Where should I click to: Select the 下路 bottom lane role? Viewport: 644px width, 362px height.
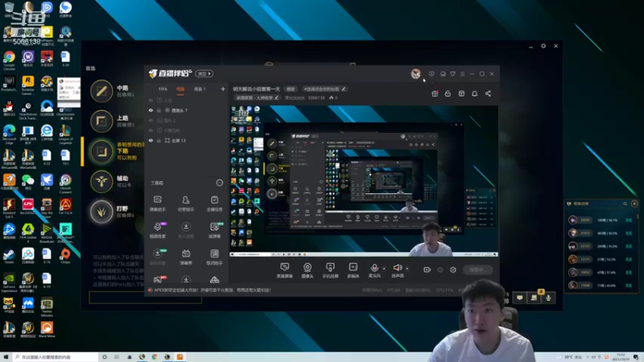click(x=101, y=151)
